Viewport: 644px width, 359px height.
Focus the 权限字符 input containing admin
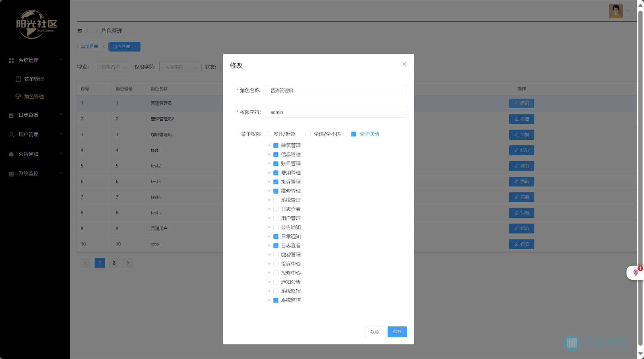[336, 112]
